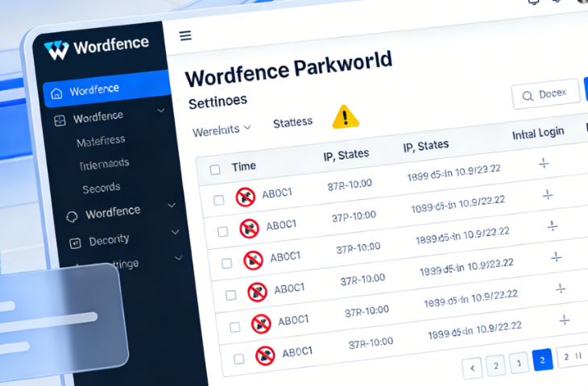
Task: Click the Intal Login column header
Action: point(538,133)
